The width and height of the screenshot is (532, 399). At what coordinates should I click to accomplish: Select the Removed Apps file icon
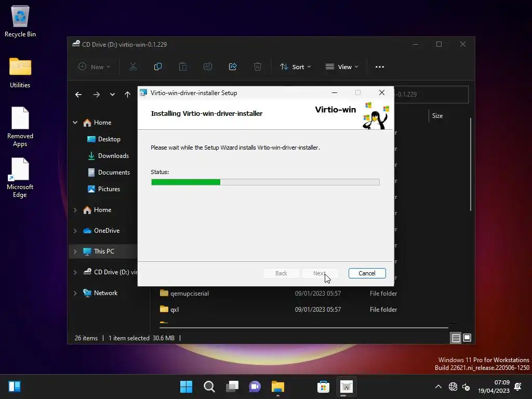click(x=20, y=127)
